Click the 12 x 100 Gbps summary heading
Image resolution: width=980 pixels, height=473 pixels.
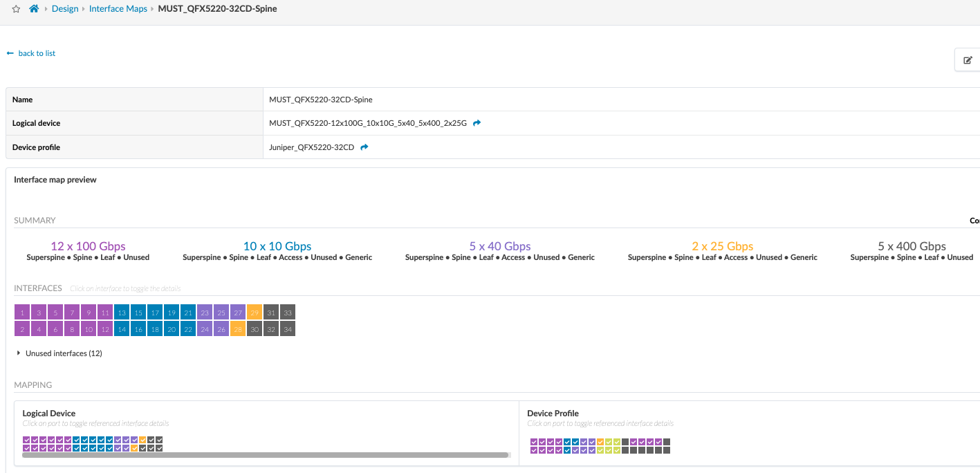coord(88,246)
